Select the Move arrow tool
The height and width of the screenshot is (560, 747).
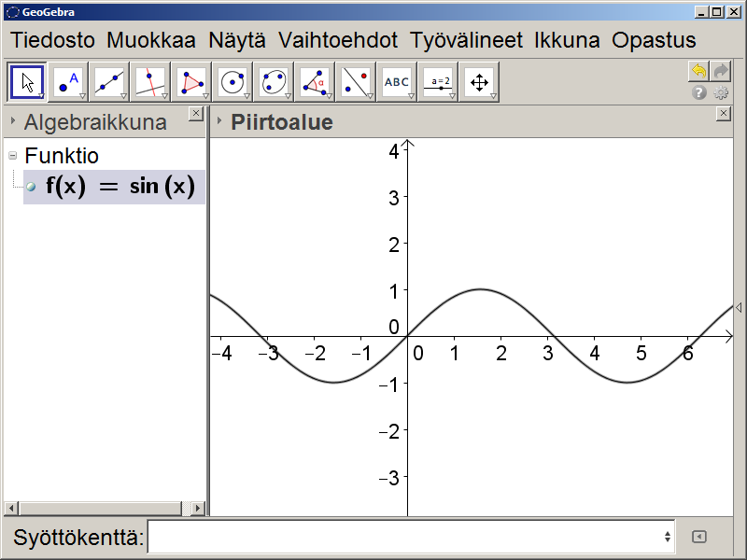click(27, 82)
